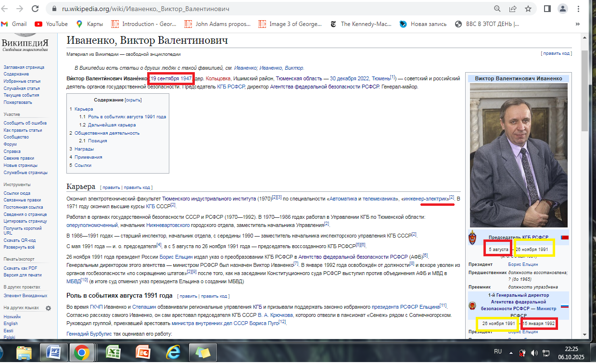Bookmark this page with the star icon
The height and width of the screenshot is (364, 596).
(x=528, y=9)
